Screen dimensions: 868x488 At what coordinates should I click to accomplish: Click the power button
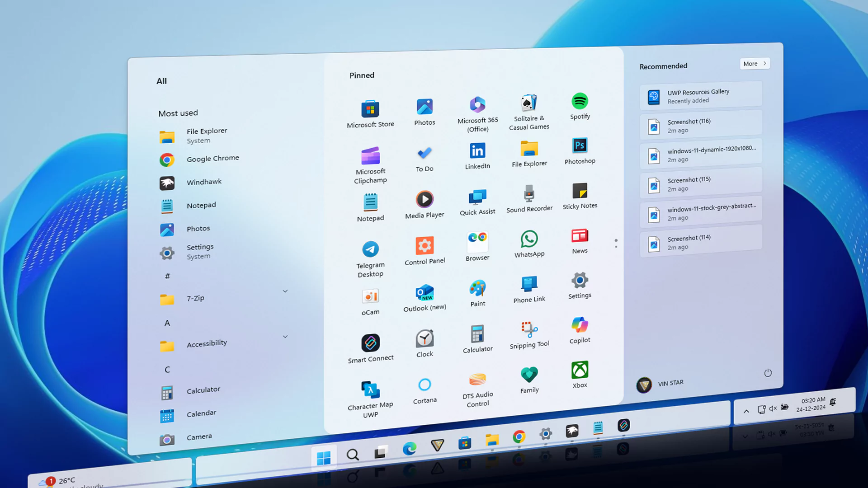click(x=768, y=373)
